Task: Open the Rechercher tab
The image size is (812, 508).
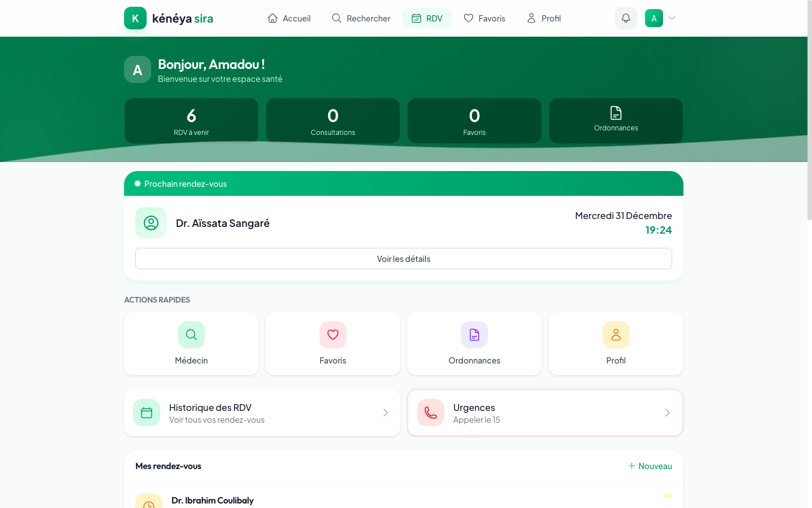Action: pos(361,18)
